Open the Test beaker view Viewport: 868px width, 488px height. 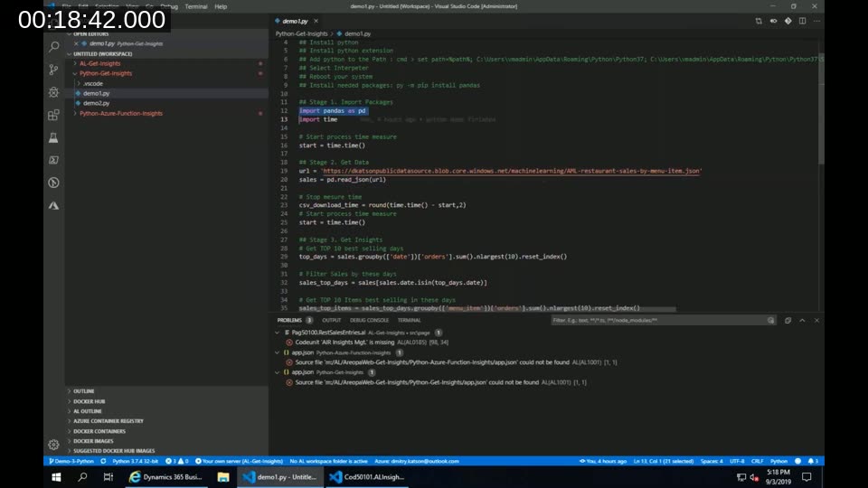(x=53, y=137)
